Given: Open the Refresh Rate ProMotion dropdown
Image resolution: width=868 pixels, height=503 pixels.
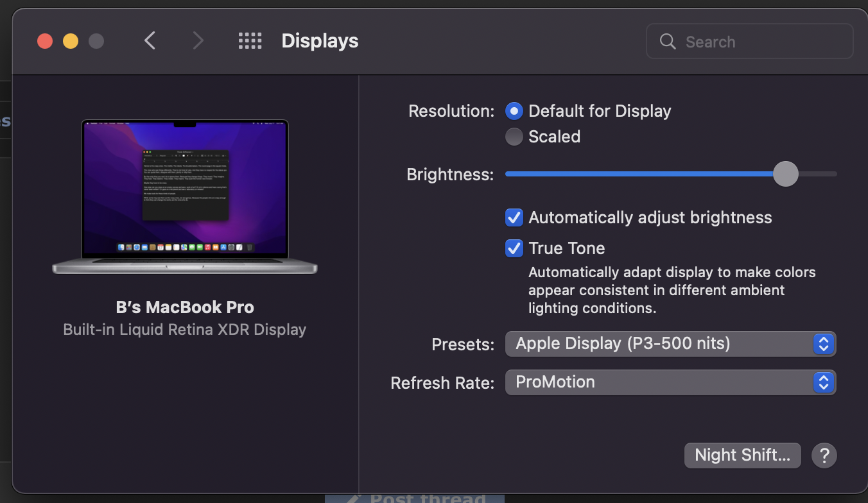Looking at the screenshot, I should [670, 382].
